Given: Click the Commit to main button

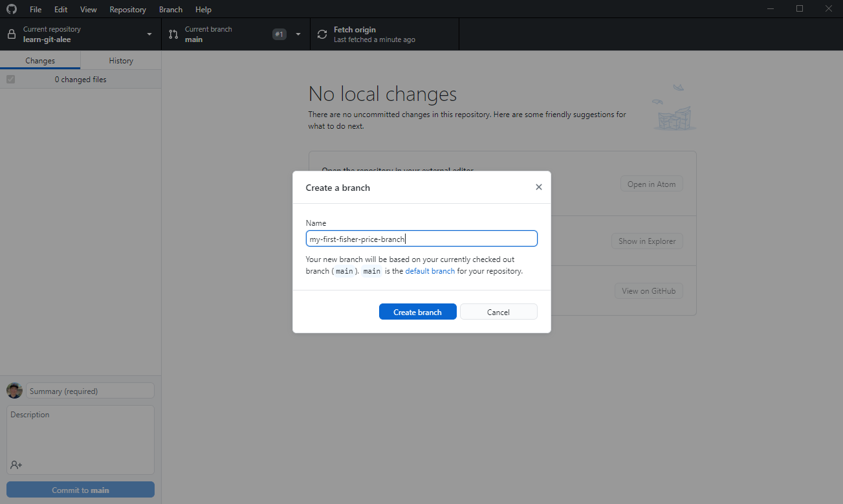Looking at the screenshot, I should coord(80,490).
